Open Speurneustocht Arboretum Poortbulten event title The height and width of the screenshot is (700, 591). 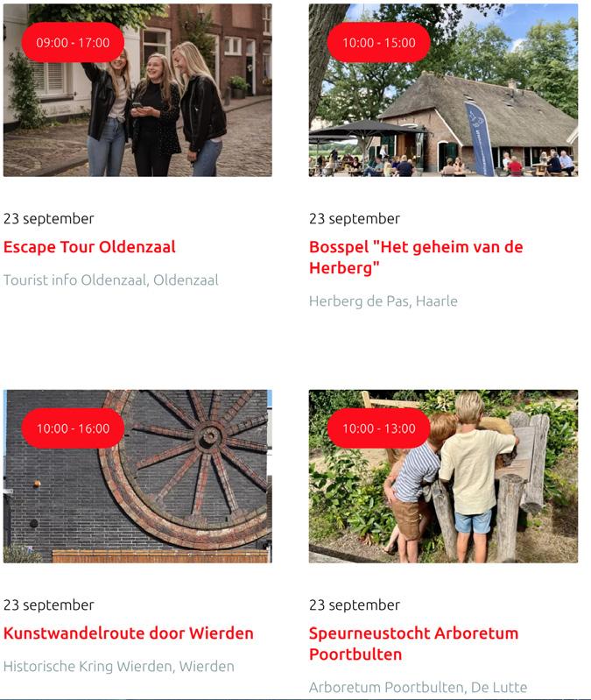click(413, 644)
